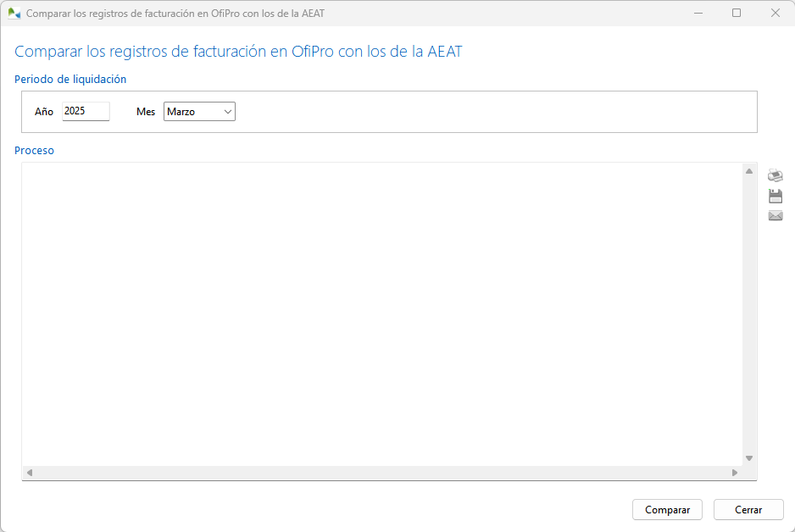Send the process log via the envelope icon

point(775,216)
